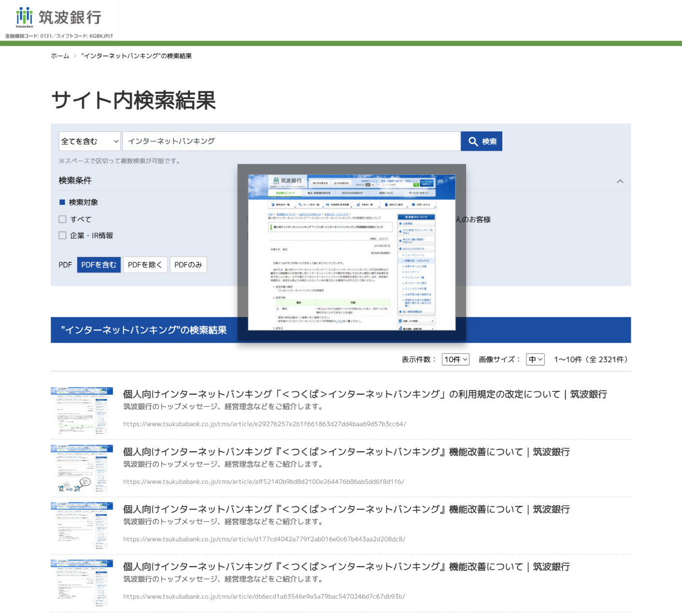Open the 表示件数 10件 dropdown
Viewport: 682px width, 616px height.
click(455, 359)
